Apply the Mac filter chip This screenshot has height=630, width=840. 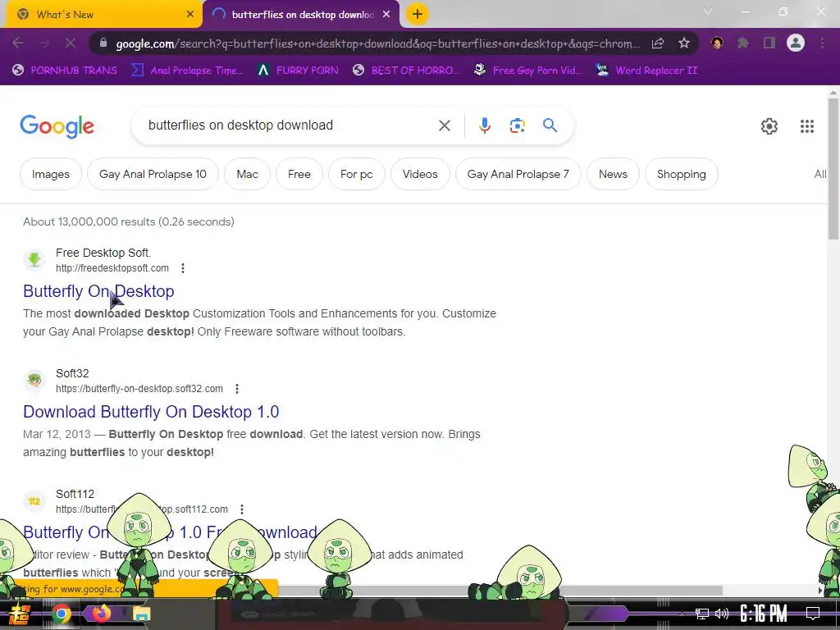[247, 174]
